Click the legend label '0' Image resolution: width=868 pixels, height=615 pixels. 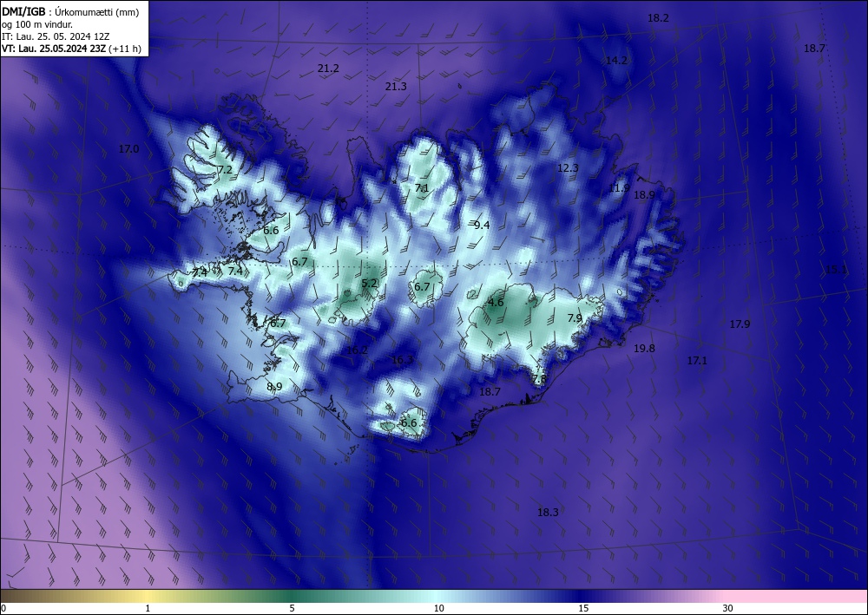(x=3, y=608)
